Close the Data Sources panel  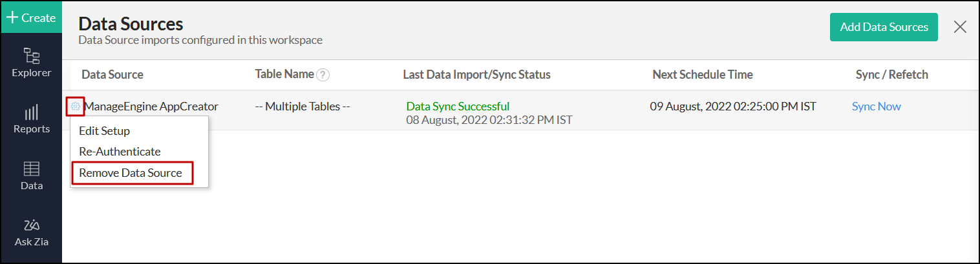click(960, 26)
